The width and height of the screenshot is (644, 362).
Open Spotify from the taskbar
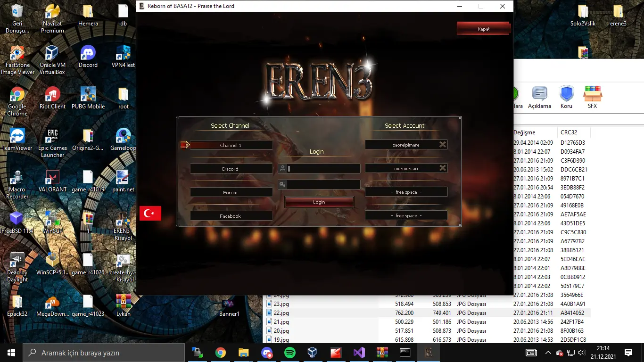(x=290, y=353)
